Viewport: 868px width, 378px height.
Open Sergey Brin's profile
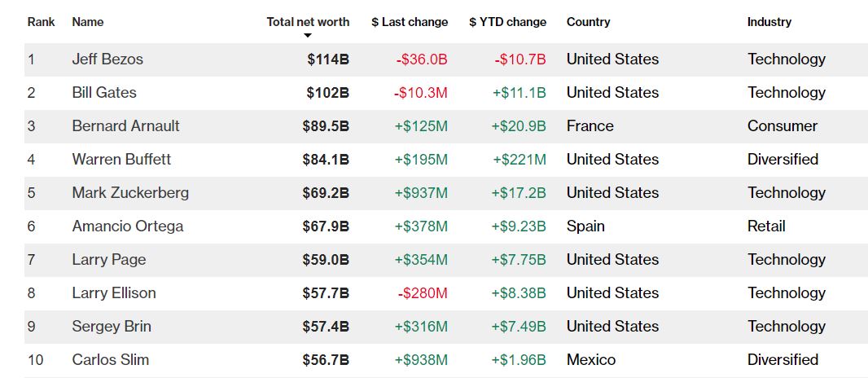tap(112, 327)
